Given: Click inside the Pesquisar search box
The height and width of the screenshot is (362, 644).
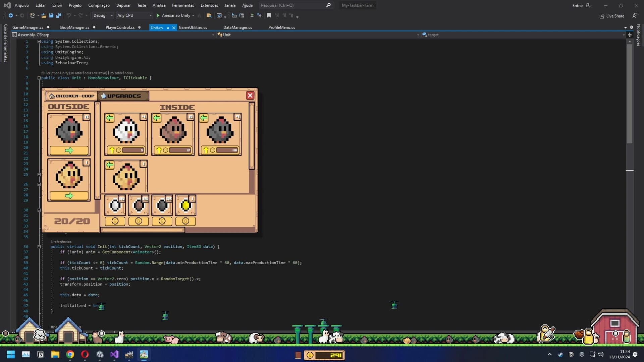Looking at the screenshot, I should coord(292,5).
